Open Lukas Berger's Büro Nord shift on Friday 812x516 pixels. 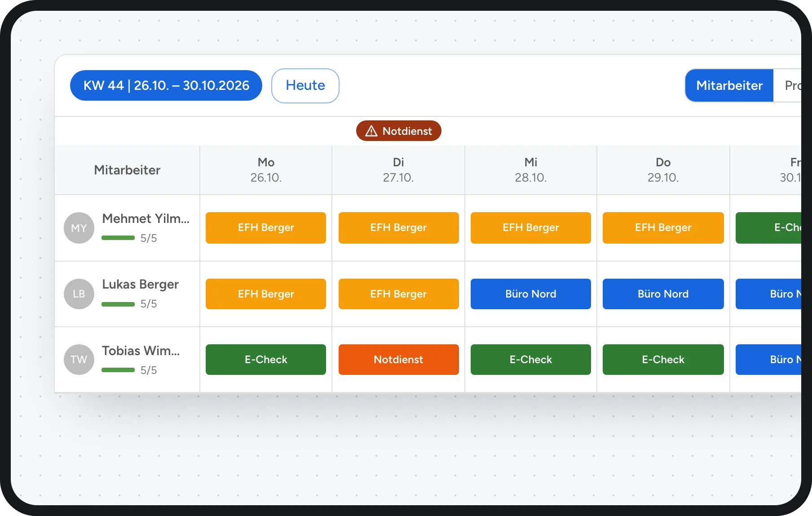[x=769, y=294]
